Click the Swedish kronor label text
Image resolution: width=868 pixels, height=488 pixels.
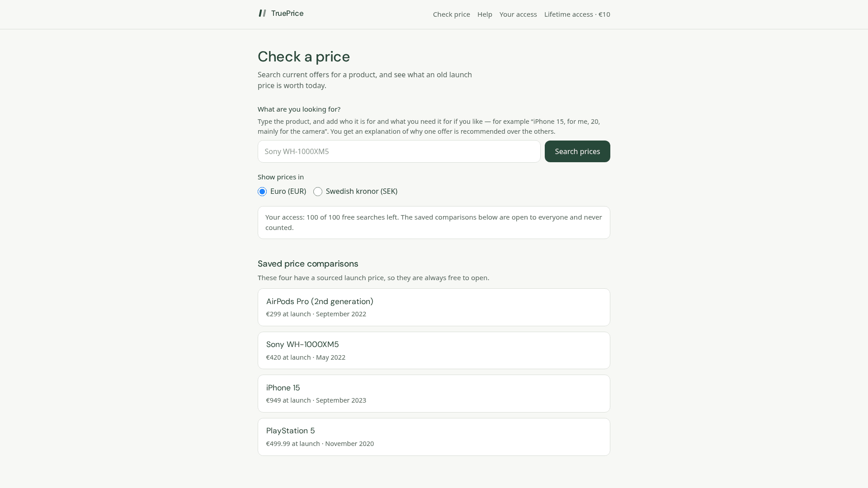click(x=362, y=192)
